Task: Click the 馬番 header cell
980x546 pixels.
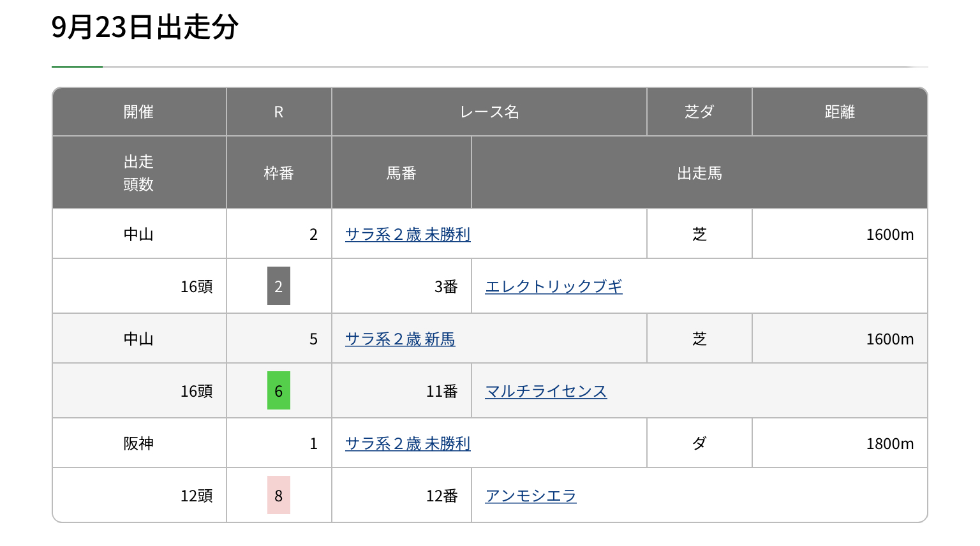Action: [x=401, y=173]
